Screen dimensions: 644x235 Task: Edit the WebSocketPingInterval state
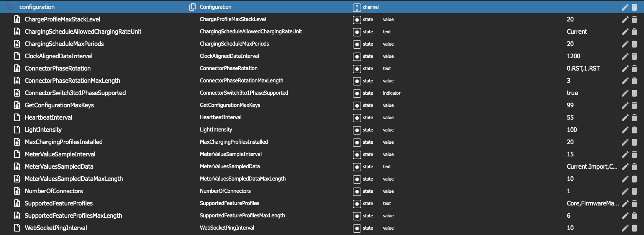tap(625, 228)
